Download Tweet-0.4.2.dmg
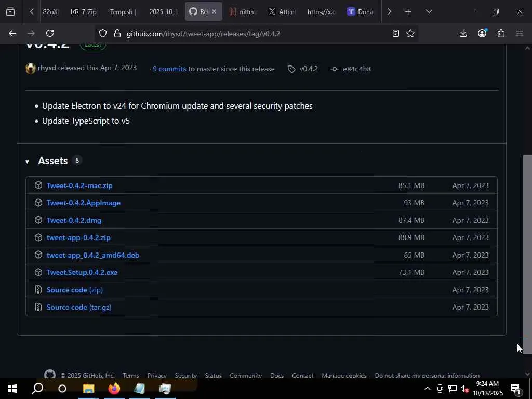532x399 pixels. (74, 220)
